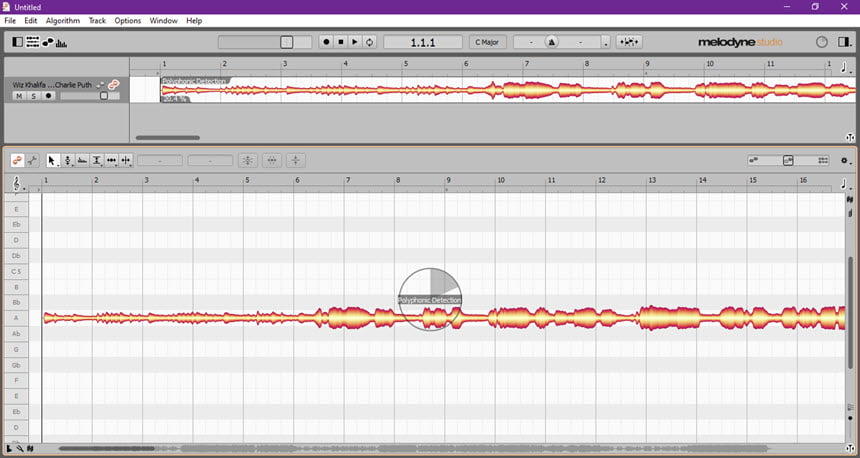Click the orange edit-in-note-editor icon on track

(114, 84)
